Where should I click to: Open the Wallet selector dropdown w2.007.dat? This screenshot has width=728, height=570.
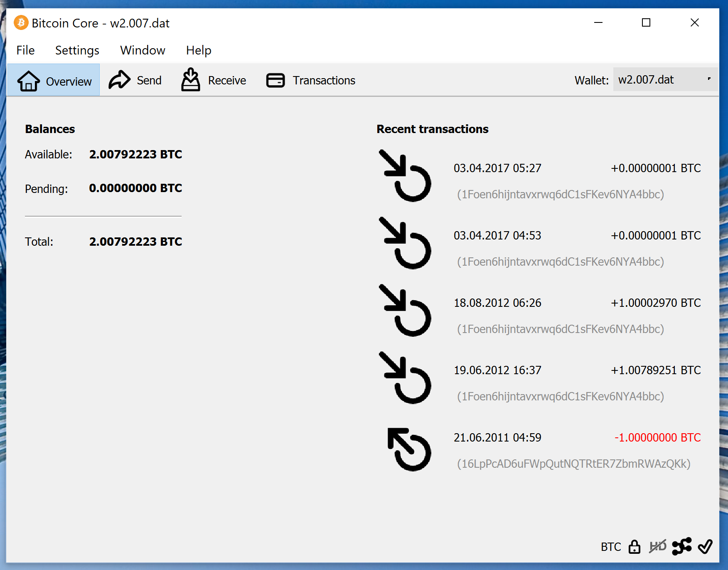[665, 79]
